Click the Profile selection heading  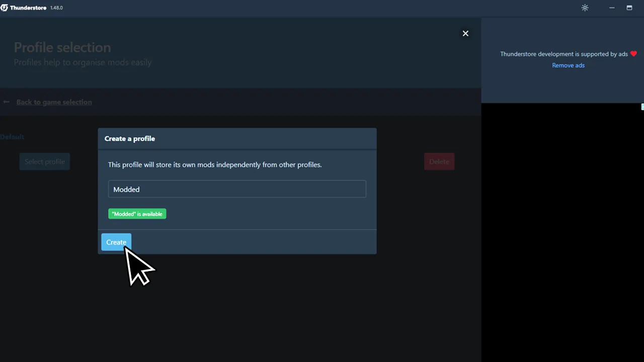tap(62, 47)
